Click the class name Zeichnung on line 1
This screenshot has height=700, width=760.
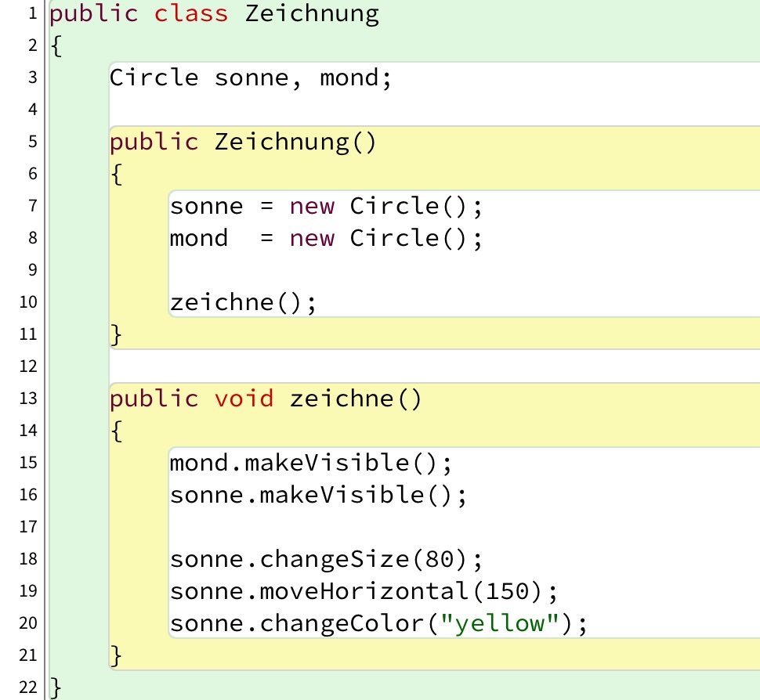[x=312, y=14]
